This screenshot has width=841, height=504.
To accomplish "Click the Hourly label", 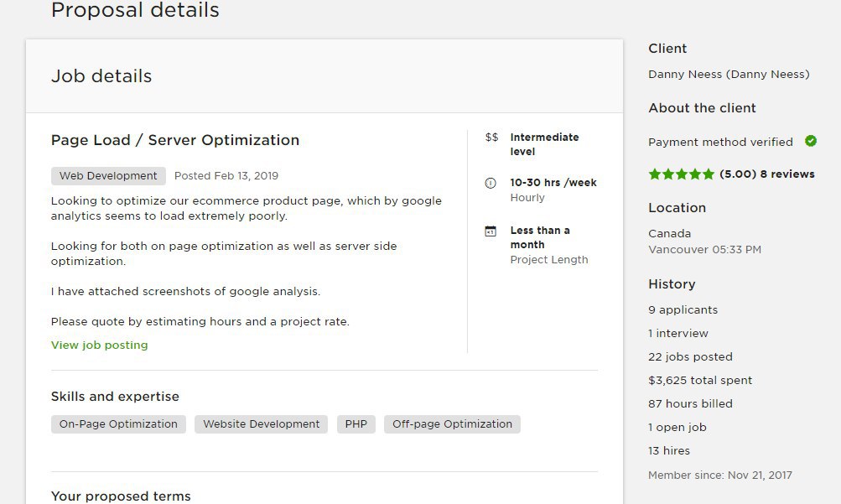I will coord(527,198).
